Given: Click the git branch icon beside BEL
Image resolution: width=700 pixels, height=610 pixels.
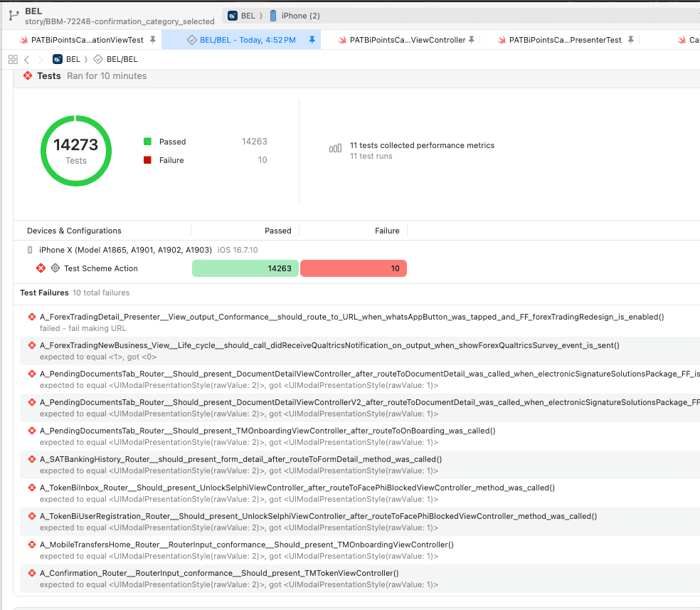Looking at the screenshot, I should point(14,15).
